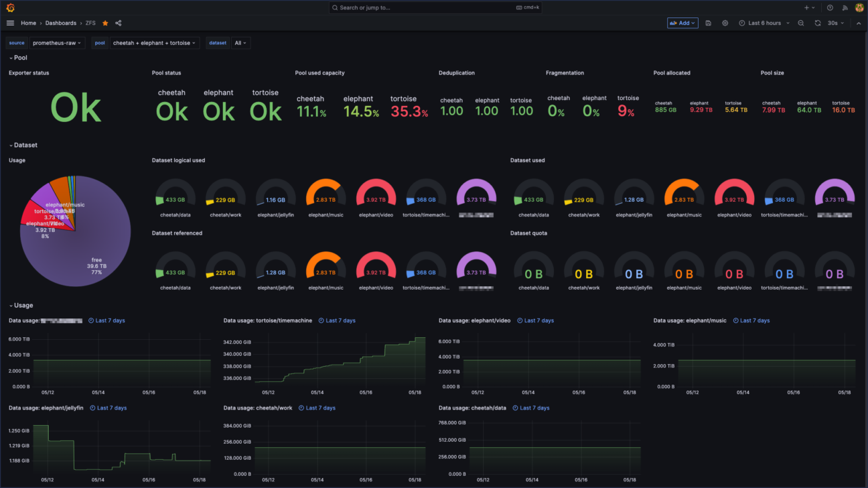Open the help question mark icon
This screenshot has width=868, height=488.
pyautogui.click(x=830, y=7)
